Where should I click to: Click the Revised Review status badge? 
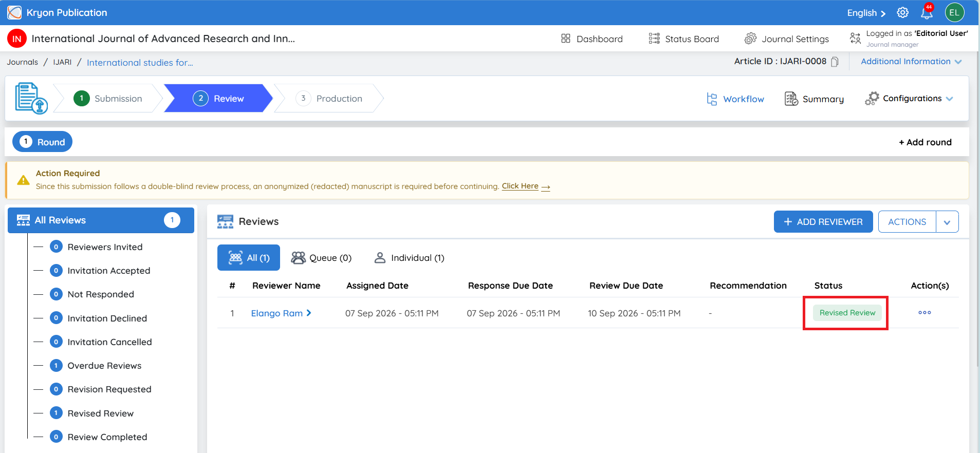[x=847, y=313]
